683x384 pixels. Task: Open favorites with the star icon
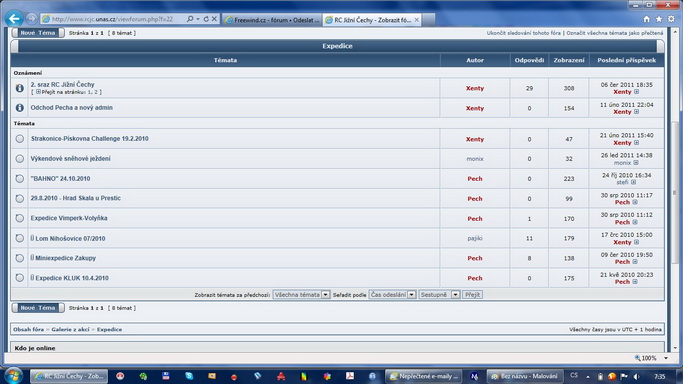(659, 19)
